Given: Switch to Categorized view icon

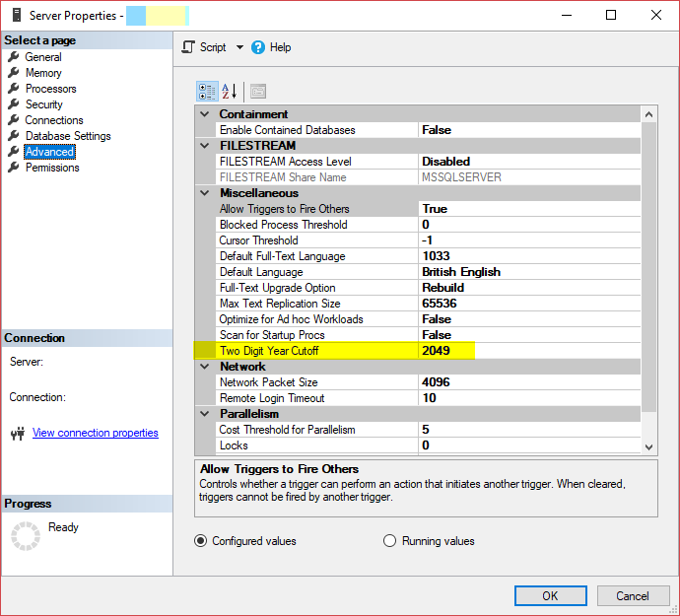Looking at the screenshot, I should click(207, 92).
